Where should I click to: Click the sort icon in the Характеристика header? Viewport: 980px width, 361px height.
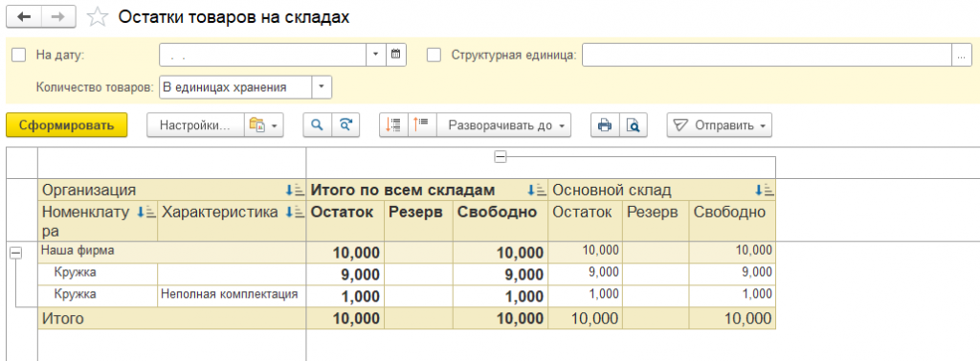coord(294,213)
